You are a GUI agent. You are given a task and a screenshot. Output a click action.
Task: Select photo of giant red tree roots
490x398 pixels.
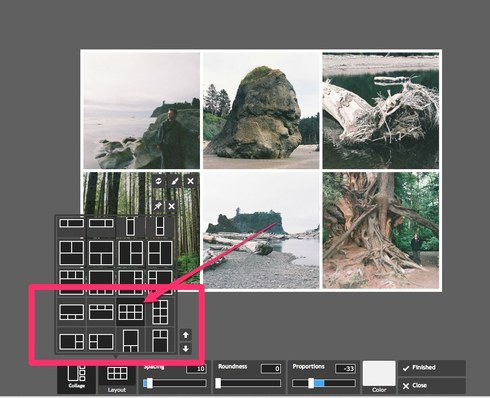click(381, 230)
